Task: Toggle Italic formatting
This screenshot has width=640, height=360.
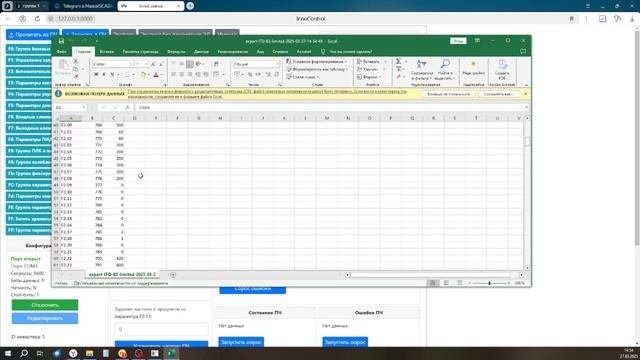Action: tap(104, 75)
